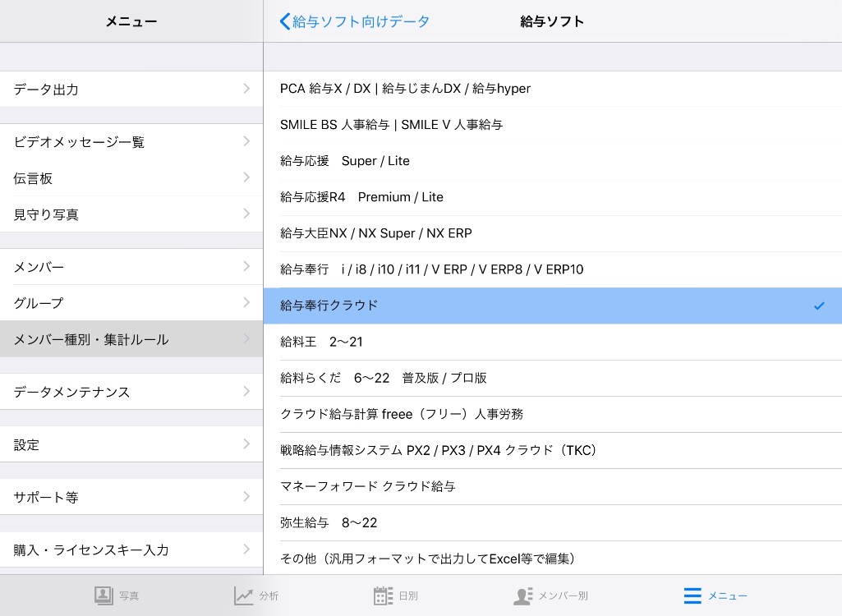Image resolution: width=842 pixels, height=616 pixels.
Task: Expand グループ chevron
Action: tap(246, 302)
